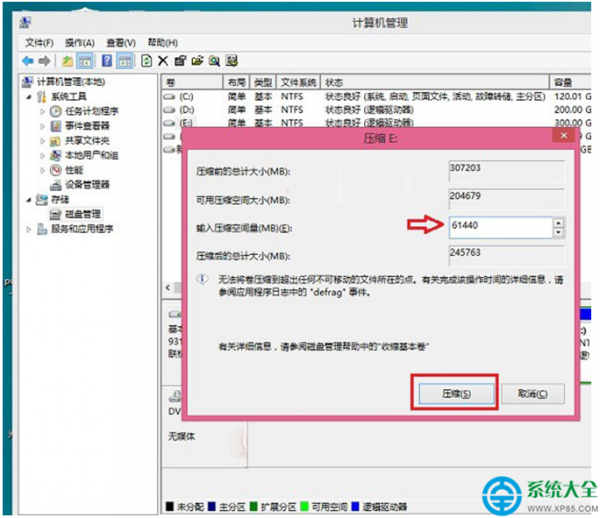The image size is (600, 518).
Task: Select 共享文件夹 tree item
Action: (87, 141)
